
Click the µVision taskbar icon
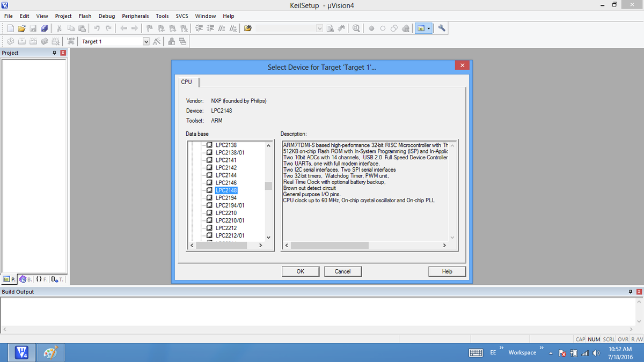tap(20, 352)
